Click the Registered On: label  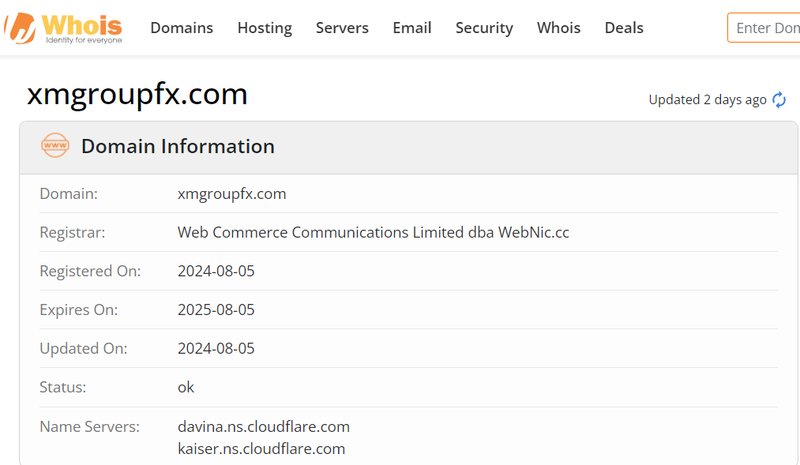[x=90, y=271]
